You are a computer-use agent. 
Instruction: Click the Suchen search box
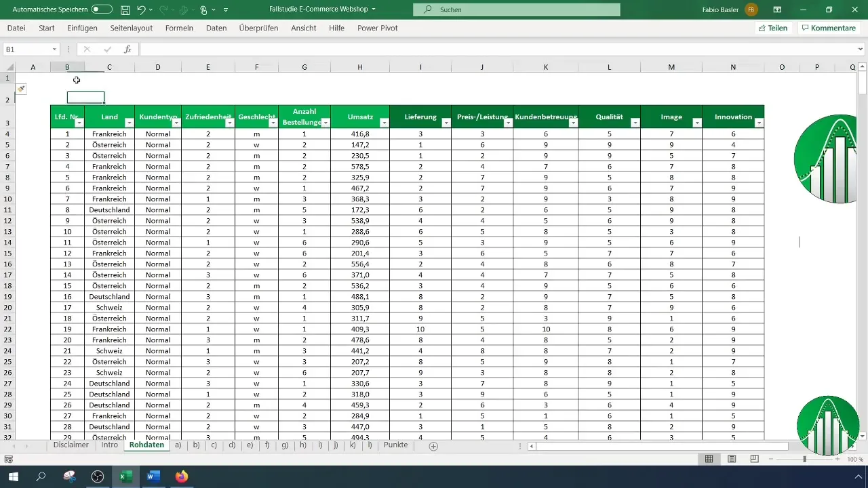tap(517, 10)
